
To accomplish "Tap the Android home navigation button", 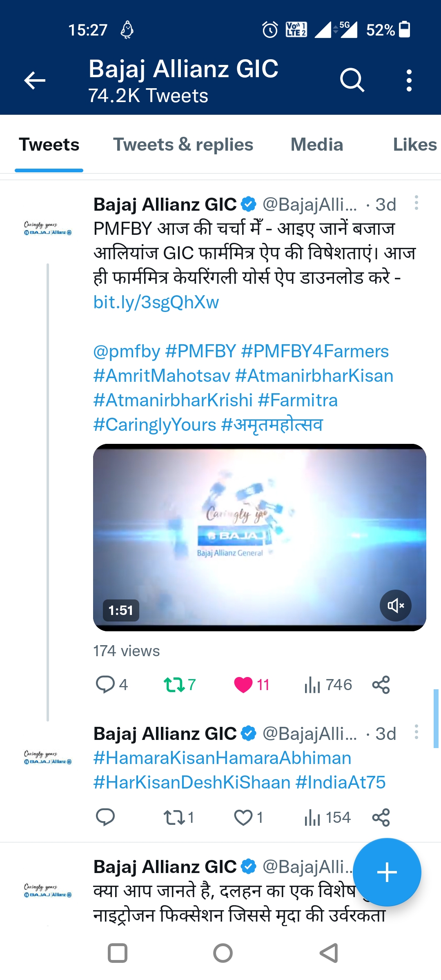I will click(223, 953).
